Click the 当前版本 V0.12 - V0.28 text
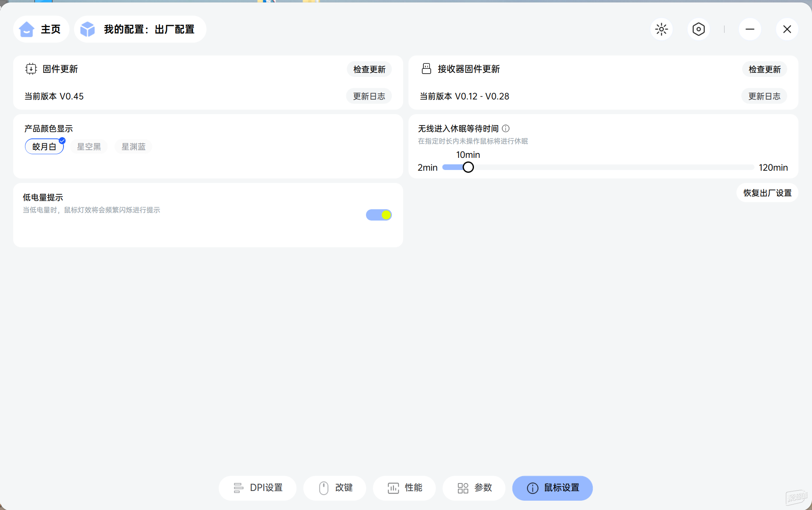 (x=464, y=96)
